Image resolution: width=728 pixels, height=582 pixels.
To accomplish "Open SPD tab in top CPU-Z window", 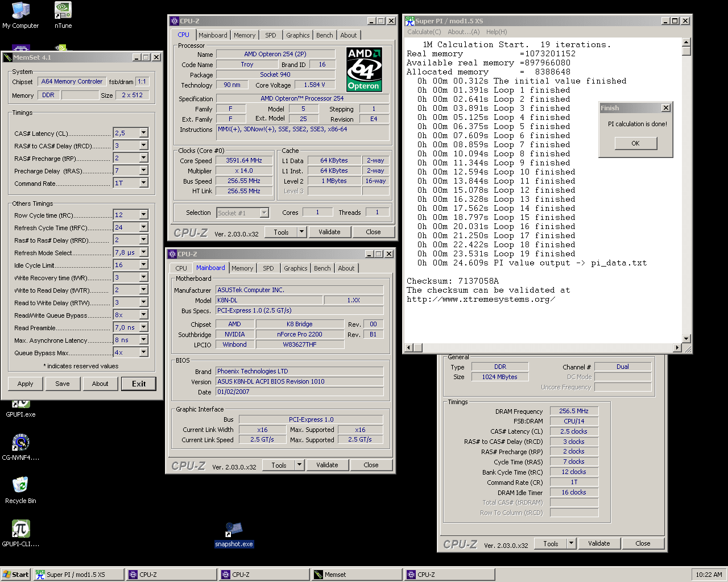I will coord(271,35).
